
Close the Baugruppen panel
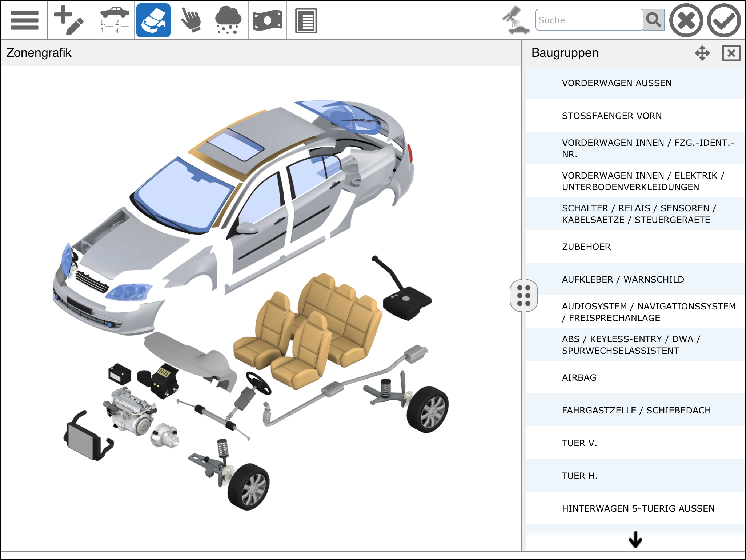[x=731, y=53]
